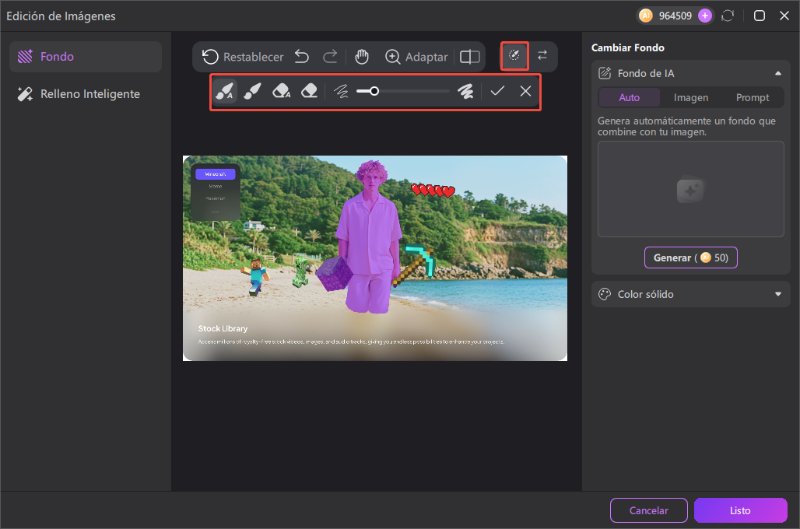Select the hand pan tool
This screenshot has width=800, height=529.
pyautogui.click(x=362, y=57)
